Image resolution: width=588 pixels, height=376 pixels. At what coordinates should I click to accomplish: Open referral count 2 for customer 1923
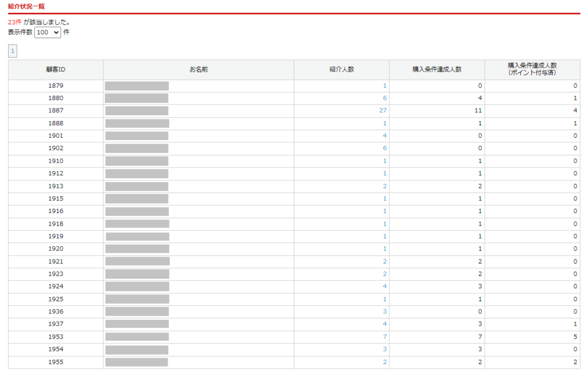pos(384,274)
